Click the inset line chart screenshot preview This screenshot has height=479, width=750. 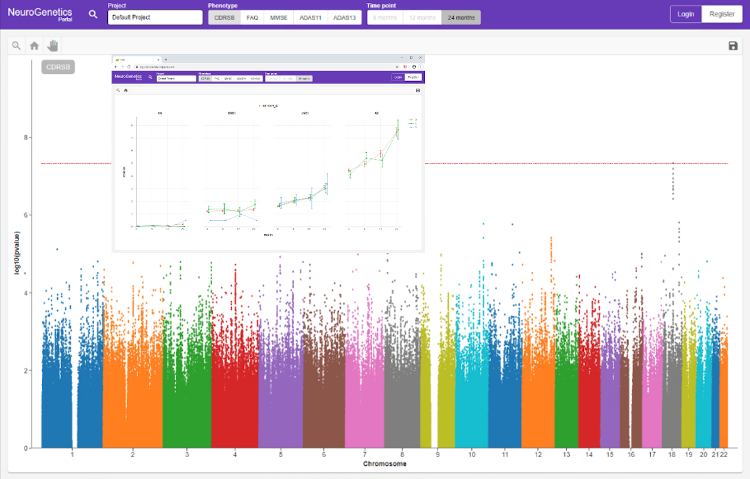click(268, 153)
